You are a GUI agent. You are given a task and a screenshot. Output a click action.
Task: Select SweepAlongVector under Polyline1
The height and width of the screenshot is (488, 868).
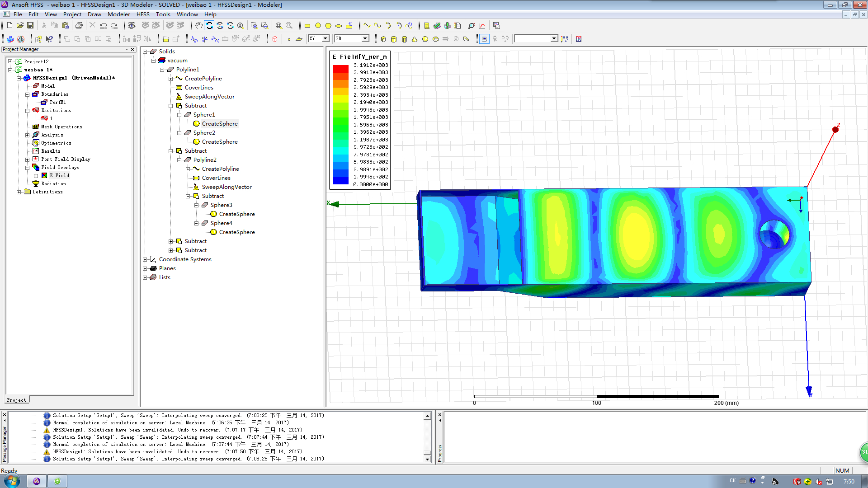pyautogui.click(x=209, y=97)
